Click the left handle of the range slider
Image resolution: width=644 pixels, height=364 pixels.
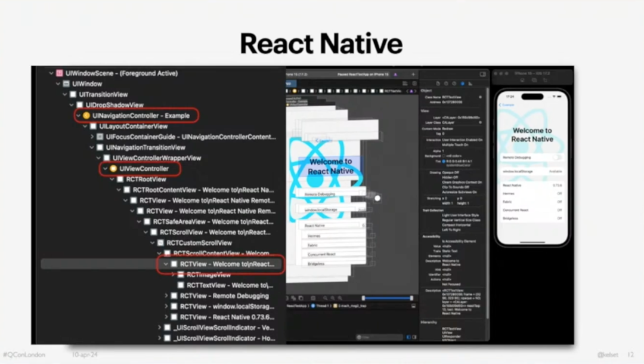[363, 298]
